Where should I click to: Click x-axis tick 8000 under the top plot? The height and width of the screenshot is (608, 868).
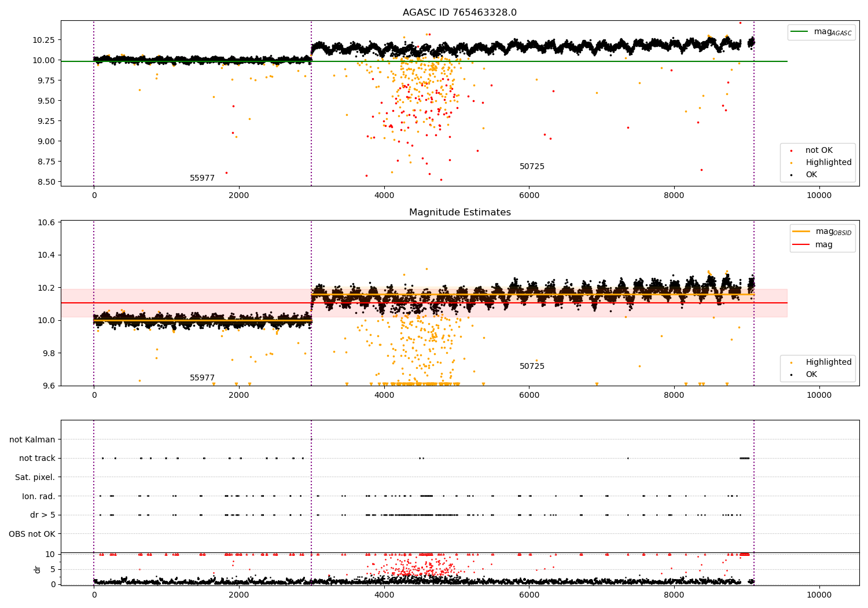[675, 196]
